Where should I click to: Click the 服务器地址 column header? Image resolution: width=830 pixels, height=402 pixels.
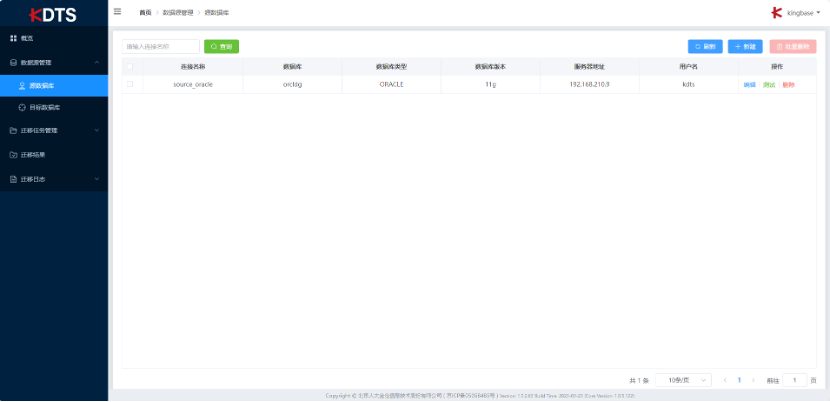[589, 67]
